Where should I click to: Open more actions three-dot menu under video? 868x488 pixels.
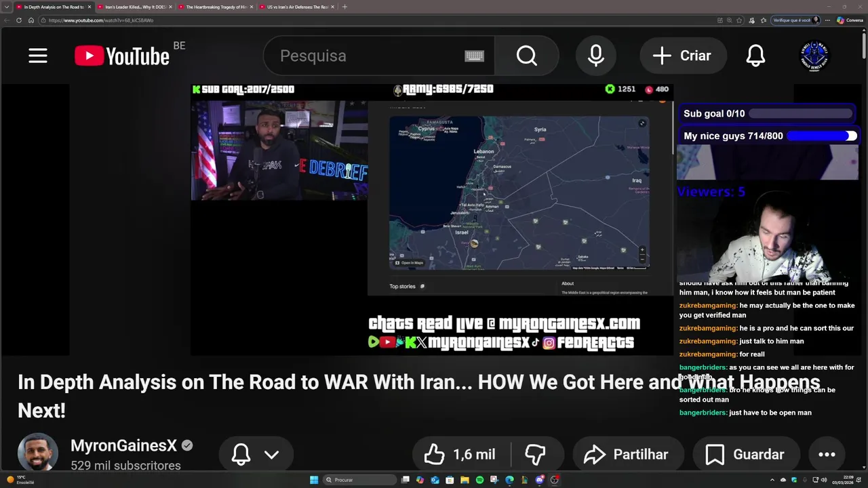coord(827,454)
